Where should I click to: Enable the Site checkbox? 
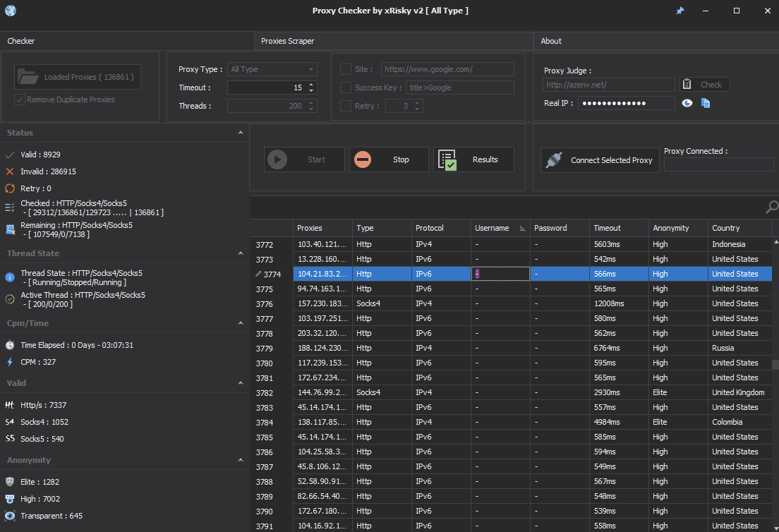tap(346, 69)
